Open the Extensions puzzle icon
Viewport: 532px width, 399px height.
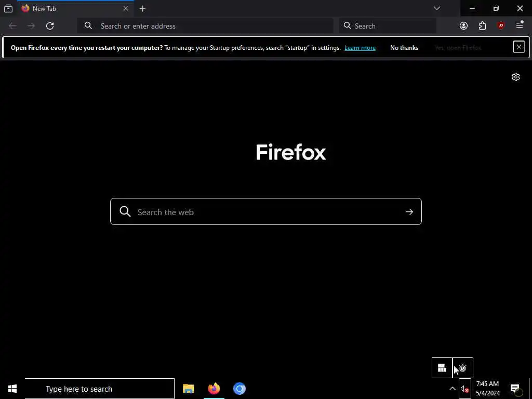coord(482,26)
